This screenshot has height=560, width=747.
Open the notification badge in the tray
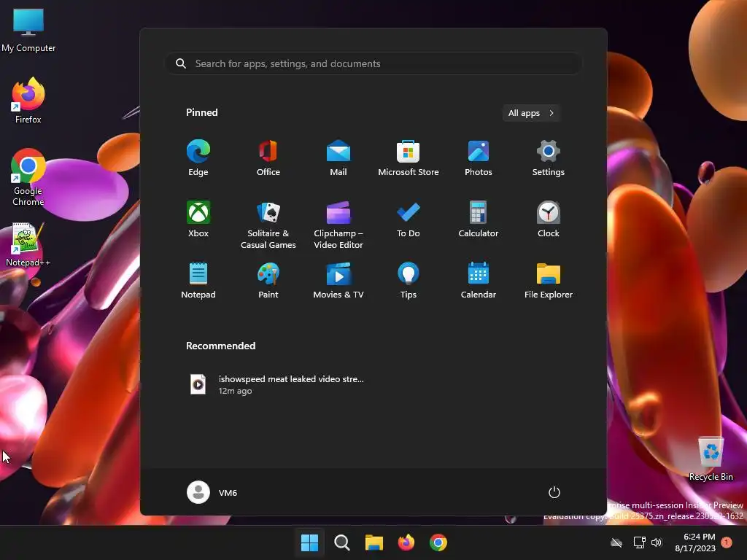click(x=727, y=542)
